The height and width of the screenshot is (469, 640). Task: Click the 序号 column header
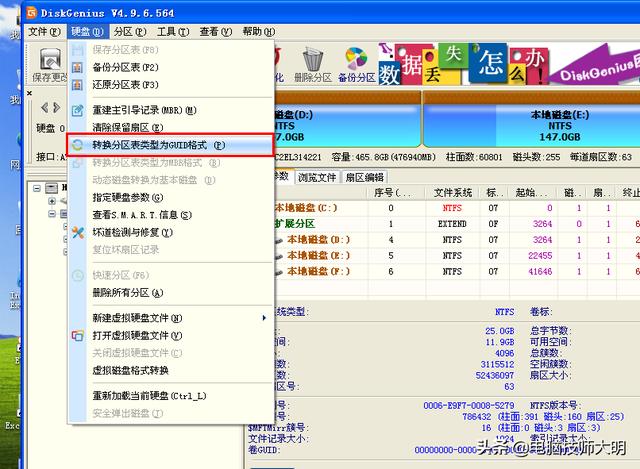(x=396, y=193)
